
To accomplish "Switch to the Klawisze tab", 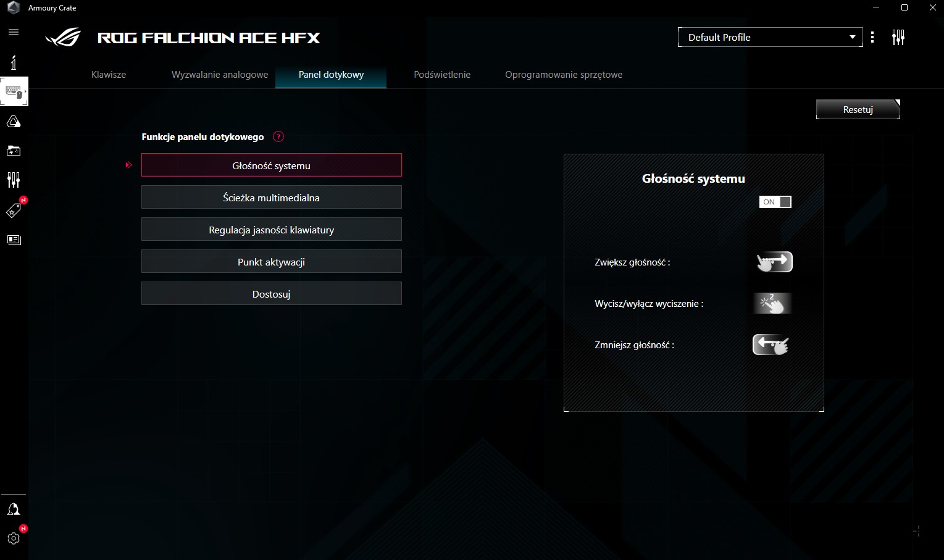I will pos(109,75).
